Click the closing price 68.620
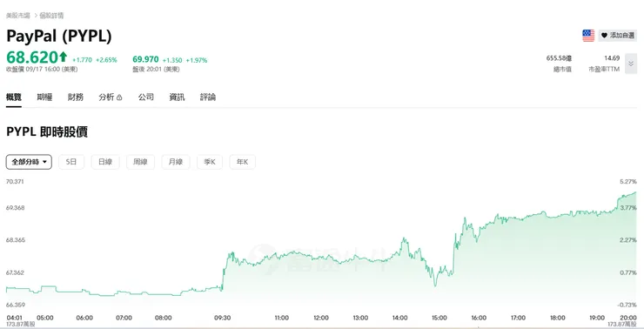The height and width of the screenshot is (329, 644). point(32,57)
